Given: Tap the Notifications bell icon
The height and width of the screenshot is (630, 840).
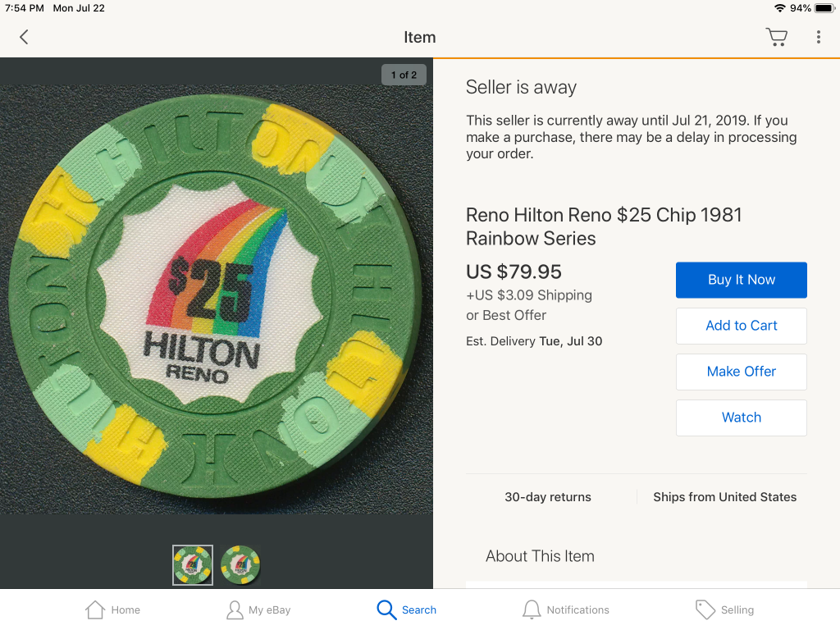Looking at the screenshot, I should click(x=532, y=609).
